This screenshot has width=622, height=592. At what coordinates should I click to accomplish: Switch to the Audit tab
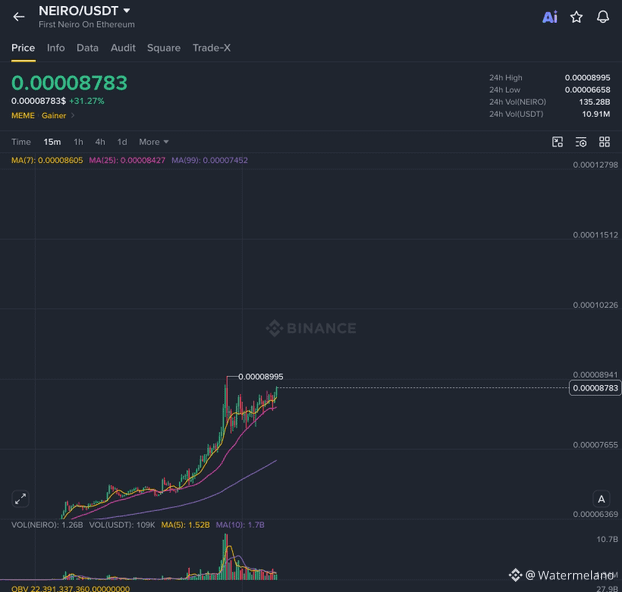(123, 48)
